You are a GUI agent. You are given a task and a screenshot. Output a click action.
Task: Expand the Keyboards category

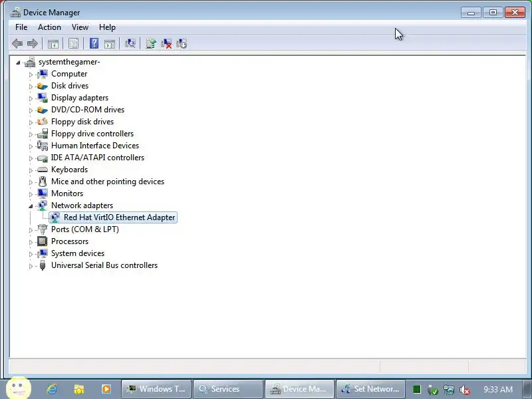click(31, 170)
